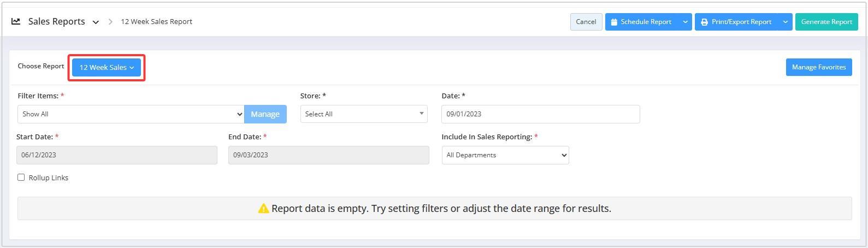Viewport: 868px width, 248px height.
Task: Click the calendar icon on Schedule Report
Action: click(614, 22)
